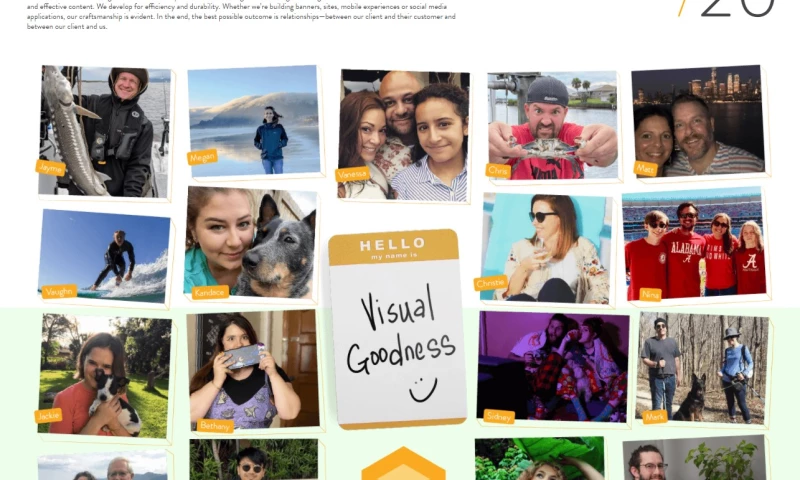The width and height of the screenshot is (800, 480).
Task: Open Sidney's purple-lit couch photo
Action: [x=553, y=367]
